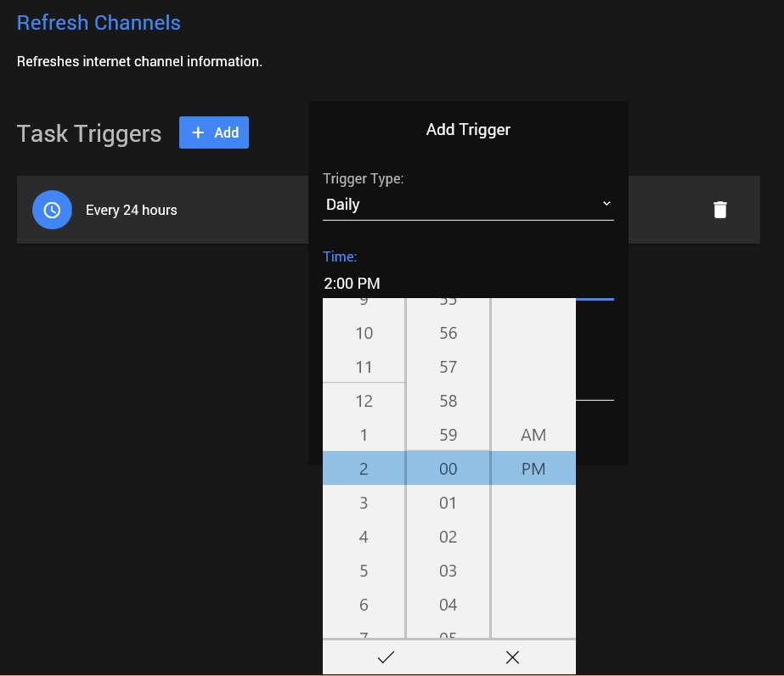Select AM in the period column

click(533, 435)
